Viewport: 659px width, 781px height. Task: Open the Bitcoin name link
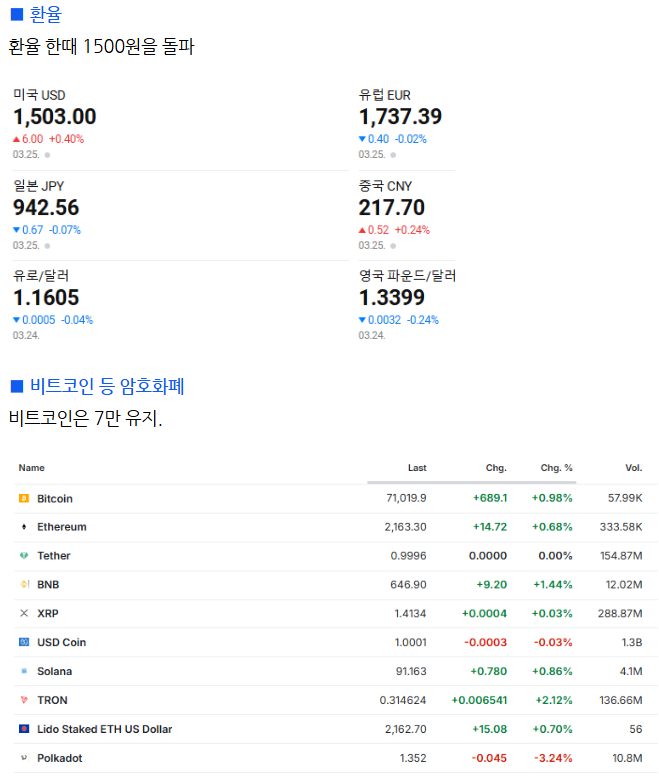click(55, 498)
